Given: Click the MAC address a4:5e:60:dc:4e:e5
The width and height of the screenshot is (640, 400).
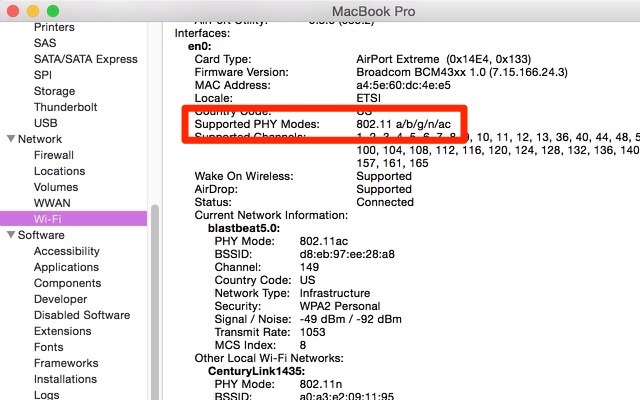Looking at the screenshot, I should coord(403,85).
